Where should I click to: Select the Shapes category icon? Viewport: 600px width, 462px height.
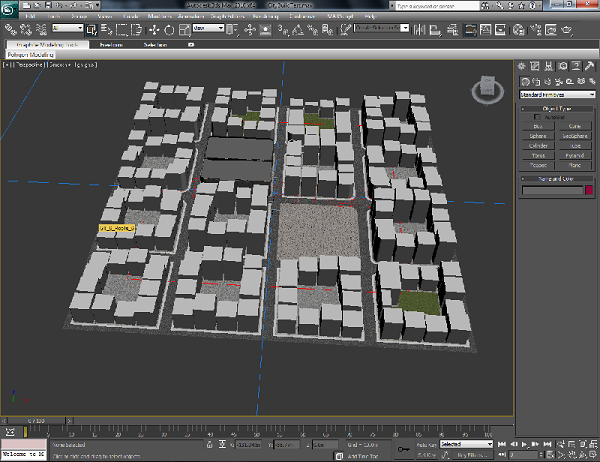537,80
